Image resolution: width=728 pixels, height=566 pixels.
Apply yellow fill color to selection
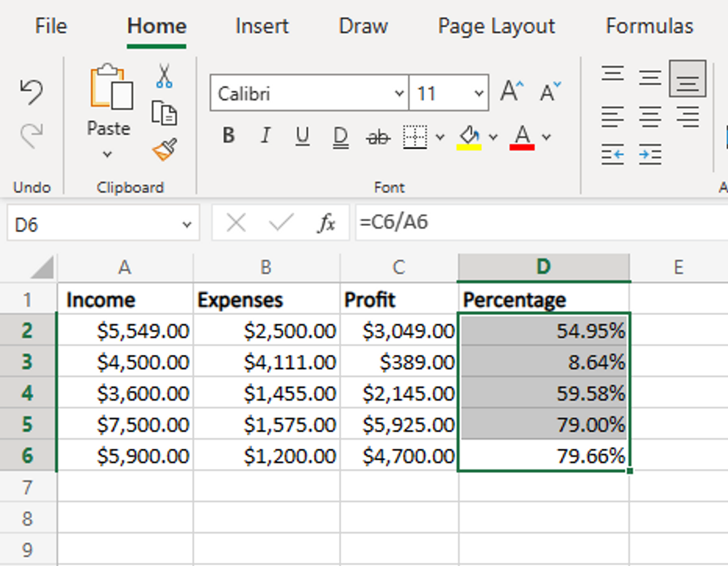[470, 135]
